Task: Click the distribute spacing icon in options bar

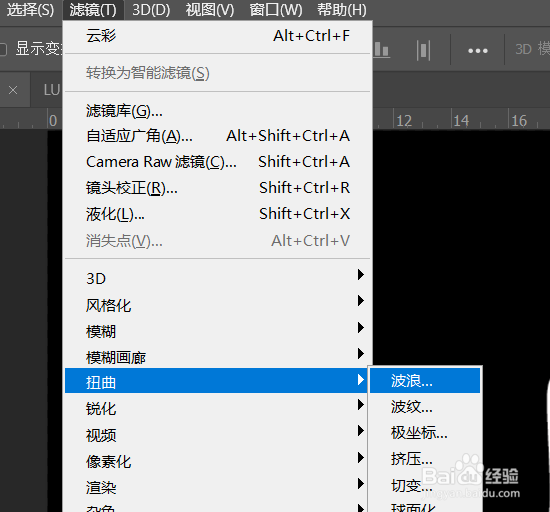Action: 424,50
